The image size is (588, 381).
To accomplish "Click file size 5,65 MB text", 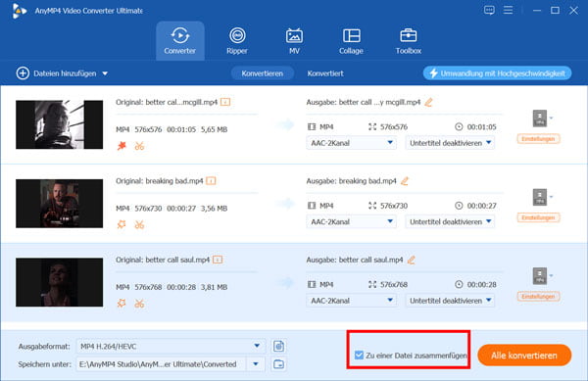I will click(214, 129).
